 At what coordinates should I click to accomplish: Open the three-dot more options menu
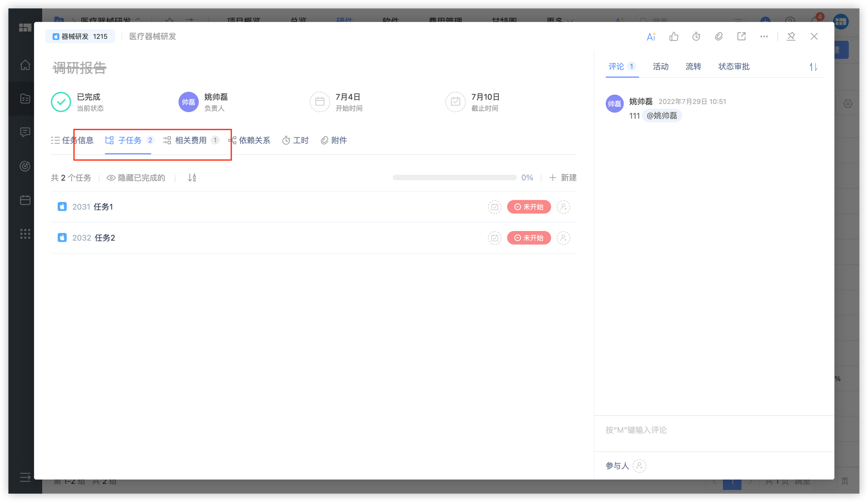764,36
